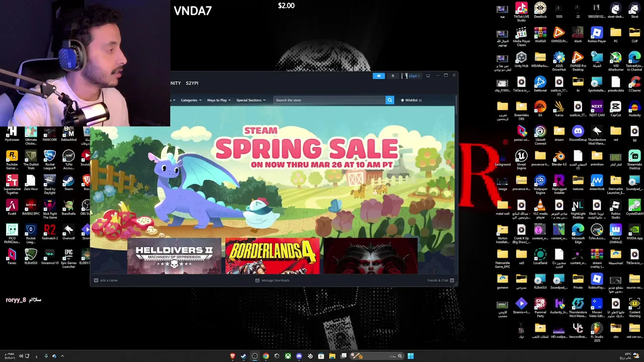Screen dimensions: 644x362
Task: Open the Wishlist 11 link
Action: coord(411,100)
